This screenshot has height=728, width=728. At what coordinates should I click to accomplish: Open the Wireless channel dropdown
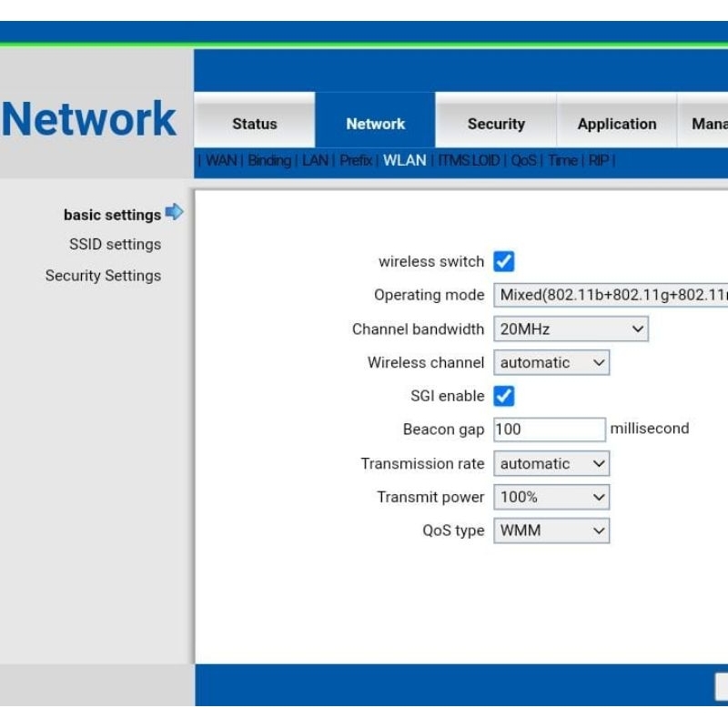click(x=551, y=362)
